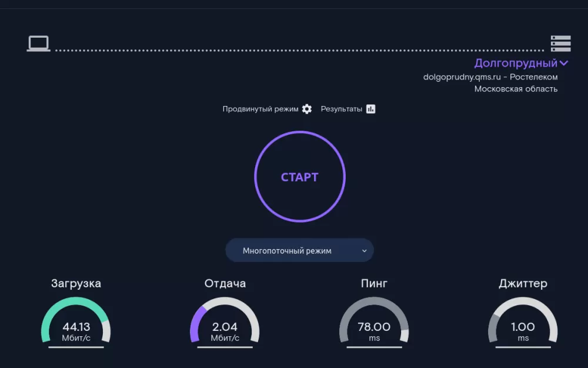Open results bar chart icon
The width and height of the screenshot is (588, 368).
[x=370, y=109]
